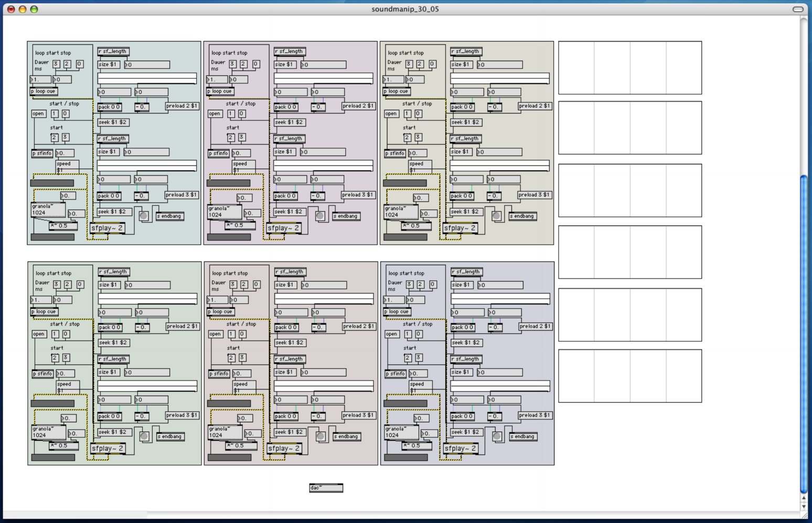Click the bang button in top-right beige panel
812x523 pixels.
(x=496, y=216)
